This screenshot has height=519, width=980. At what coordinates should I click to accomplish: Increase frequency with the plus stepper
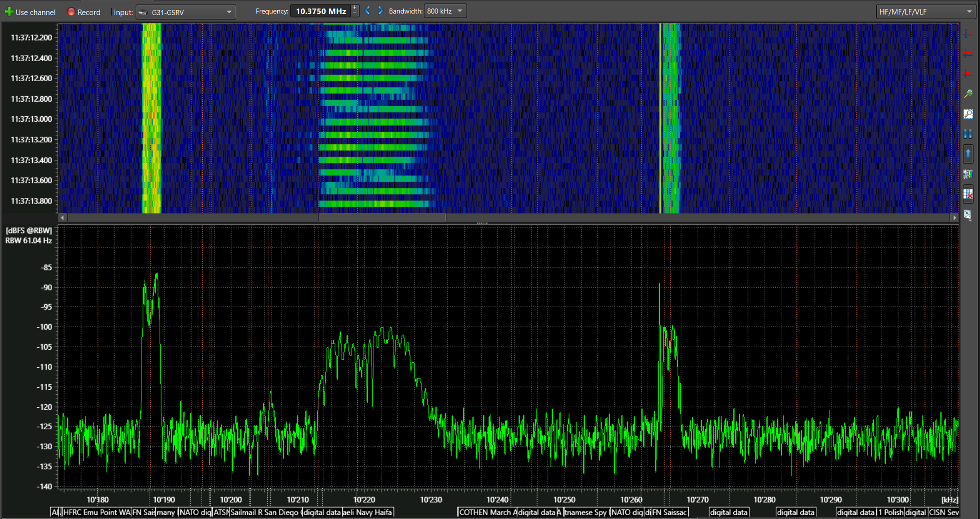click(x=355, y=8)
